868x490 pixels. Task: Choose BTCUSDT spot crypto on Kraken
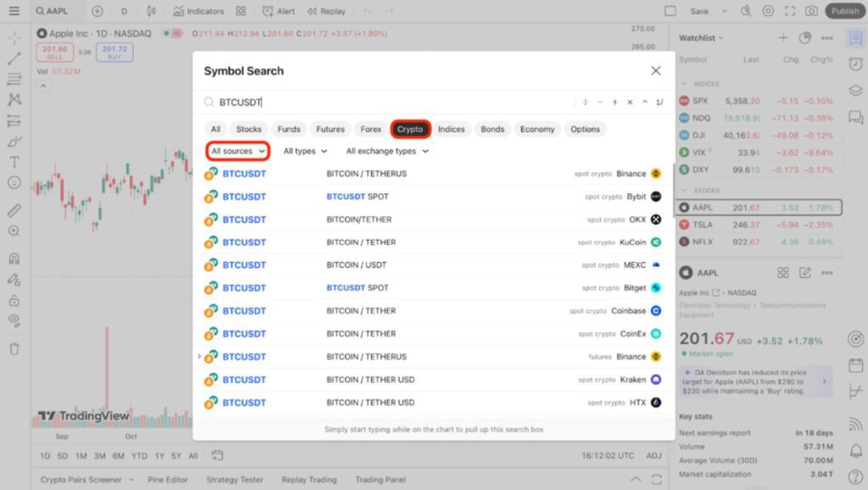point(433,379)
